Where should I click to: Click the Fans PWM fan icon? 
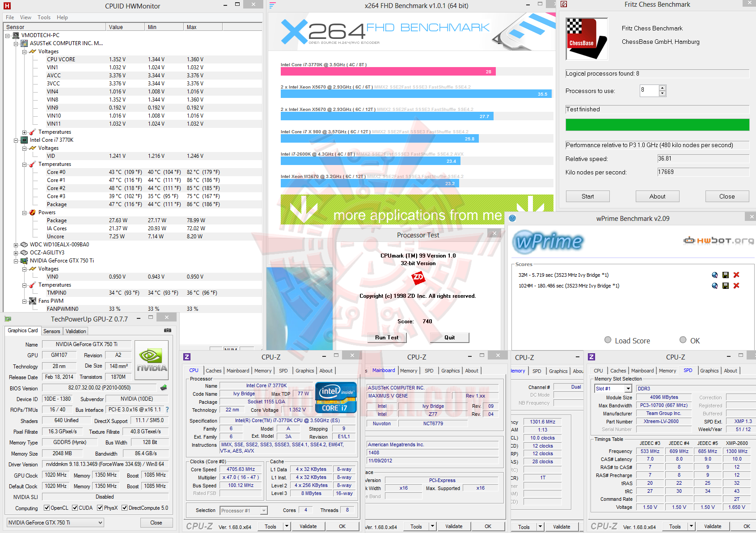tap(32, 301)
